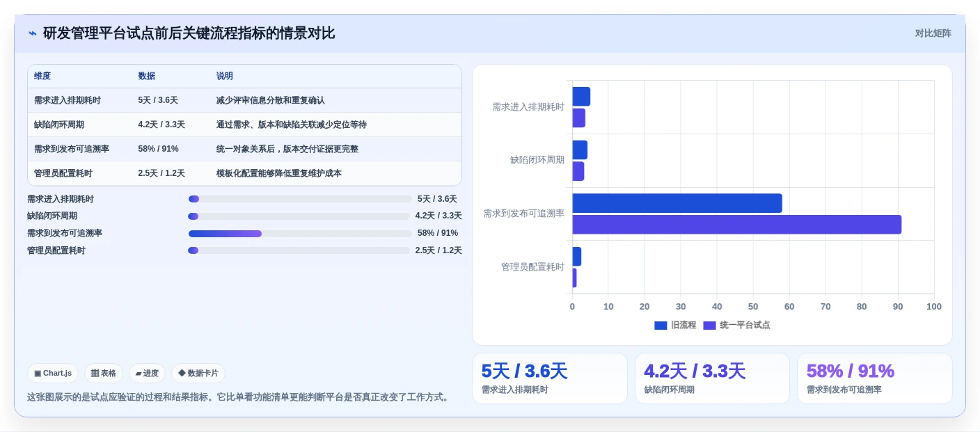Click the 5天 / 3.6天 value beside the progress bar
The height and width of the screenshot is (432, 980).
[x=437, y=199]
